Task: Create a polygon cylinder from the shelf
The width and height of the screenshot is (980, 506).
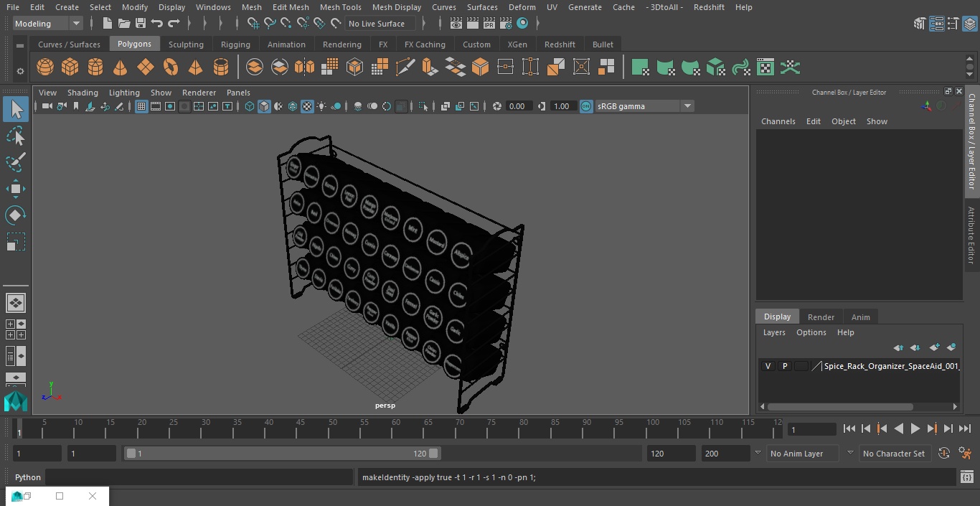Action: click(x=95, y=67)
